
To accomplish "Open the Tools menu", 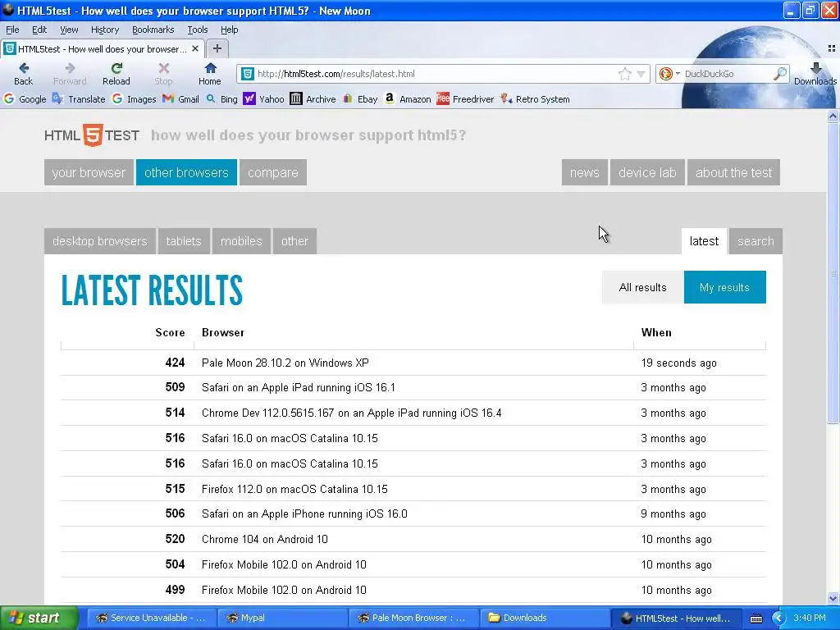I will (197, 30).
